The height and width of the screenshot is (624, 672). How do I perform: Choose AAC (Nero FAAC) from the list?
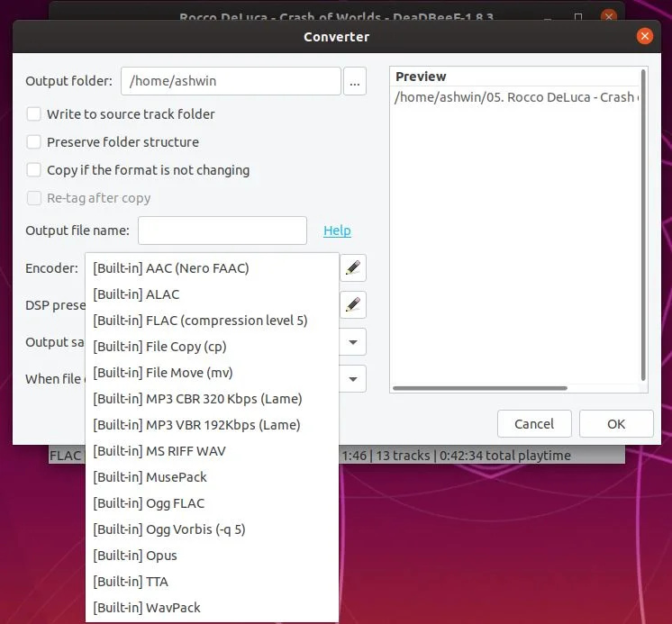pos(171,268)
